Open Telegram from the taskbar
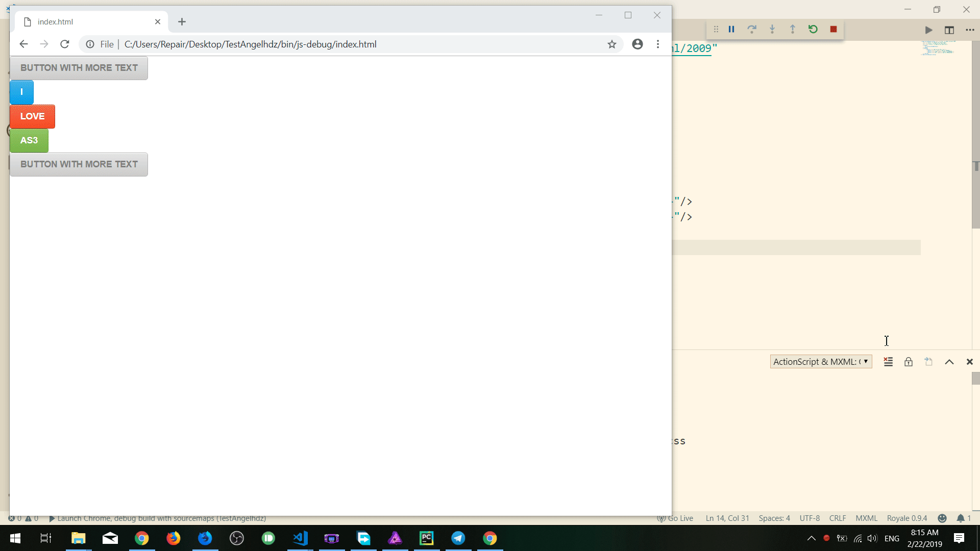The height and width of the screenshot is (551, 980). click(x=458, y=538)
